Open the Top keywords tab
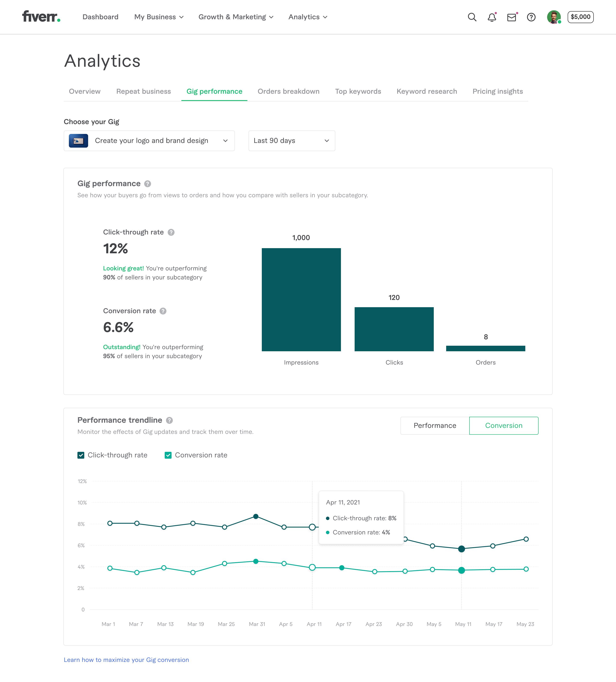The width and height of the screenshot is (616, 682). 358,91
